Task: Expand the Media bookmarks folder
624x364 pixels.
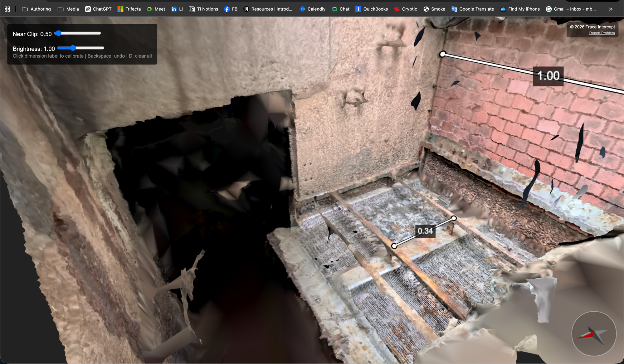Action: [x=68, y=9]
